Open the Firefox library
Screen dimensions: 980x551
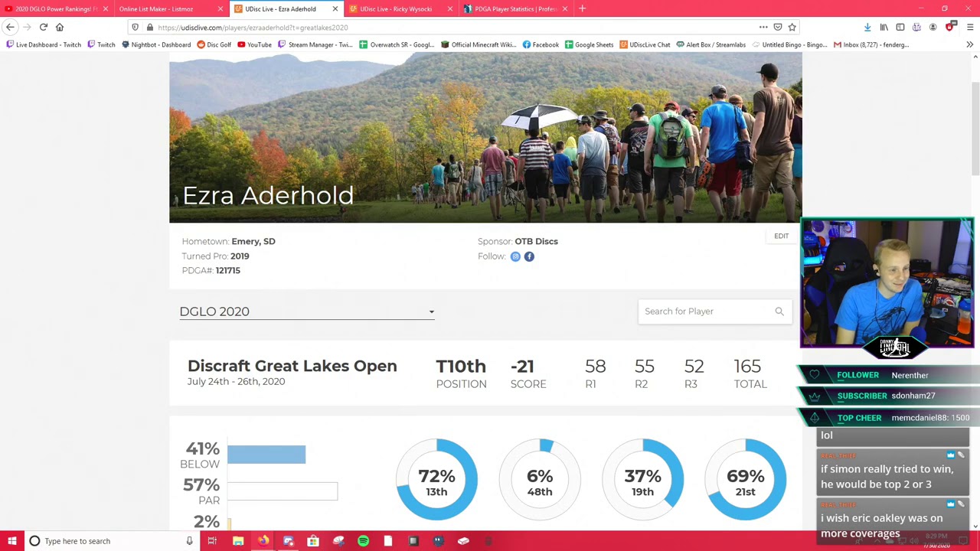pyautogui.click(x=884, y=28)
